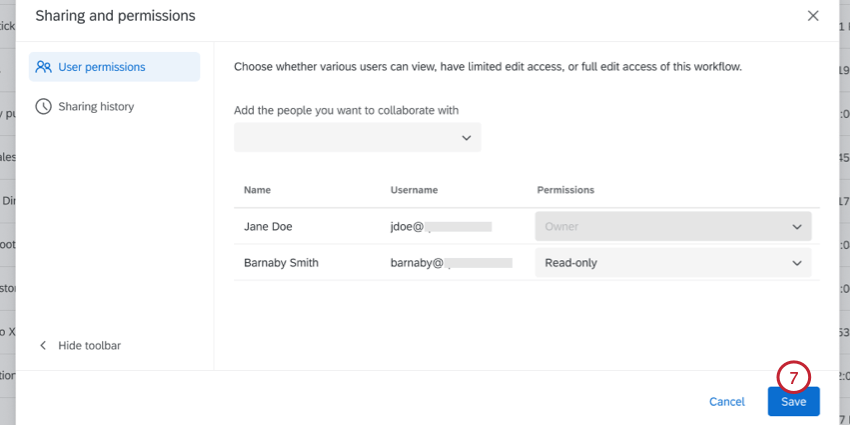Click the Username column header
850x425 pixels.
(x=414, y=189)
